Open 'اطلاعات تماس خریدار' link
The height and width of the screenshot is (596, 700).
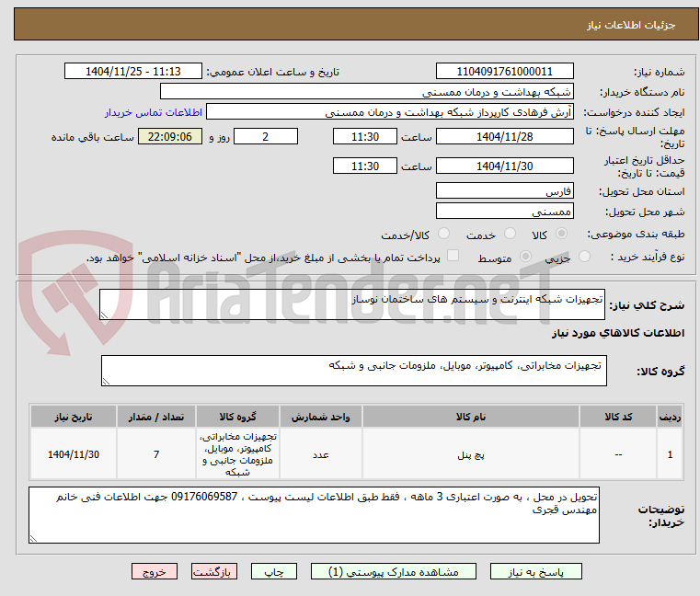coord(154,112)
